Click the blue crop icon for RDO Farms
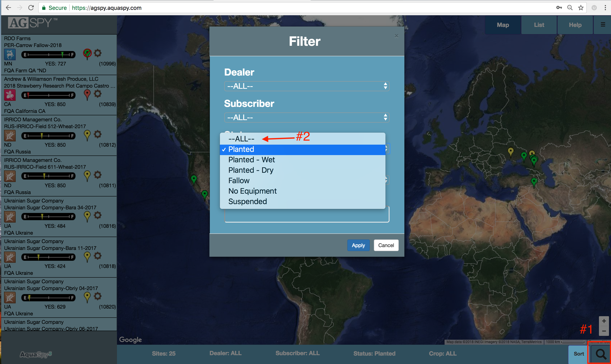This screenshot has width=611, height=364. click(x=10, y=54)
